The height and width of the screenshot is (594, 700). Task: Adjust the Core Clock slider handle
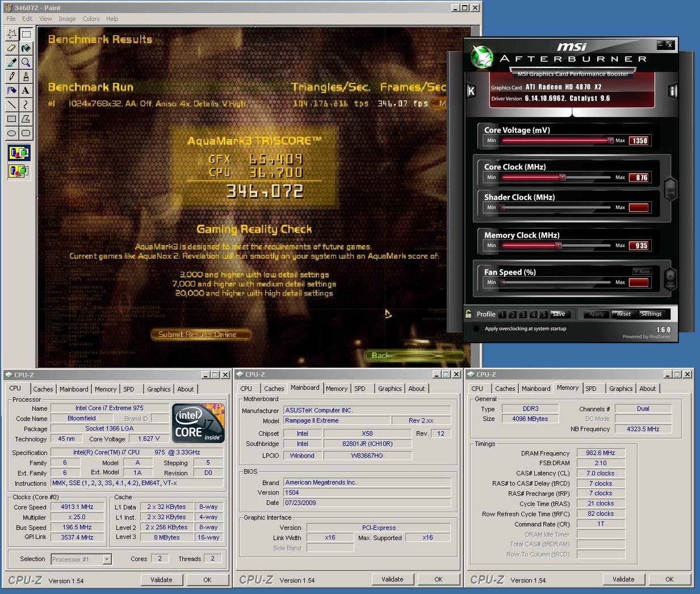coord(563,177)
